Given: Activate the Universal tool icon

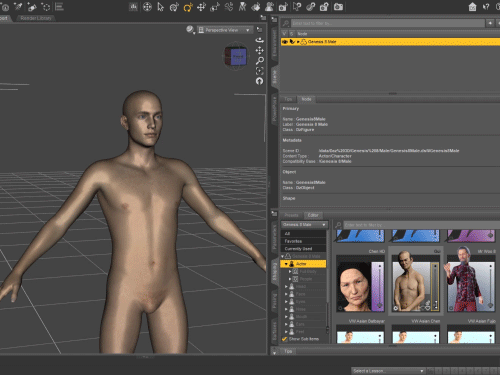Looking at the screenshot, I should [x=147, y=7].
